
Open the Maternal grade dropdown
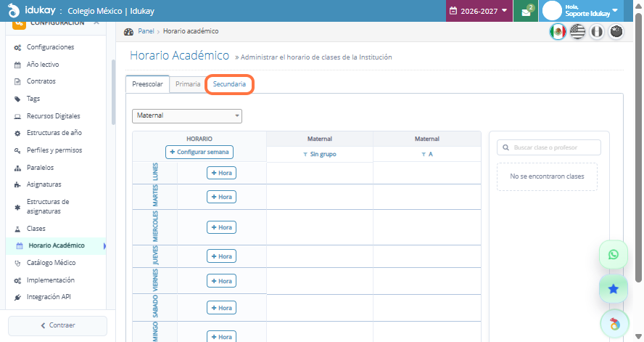pyautogui.click(x=187, y=116)
